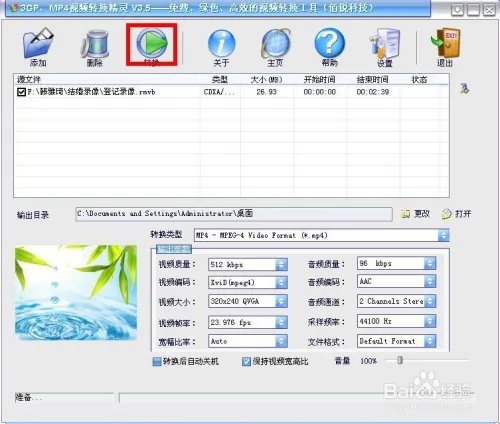Open the 音频通道 2 Channels Stereo dropdown
The width and height of the screenshot is (500, 424).
(x=430, y=301)
